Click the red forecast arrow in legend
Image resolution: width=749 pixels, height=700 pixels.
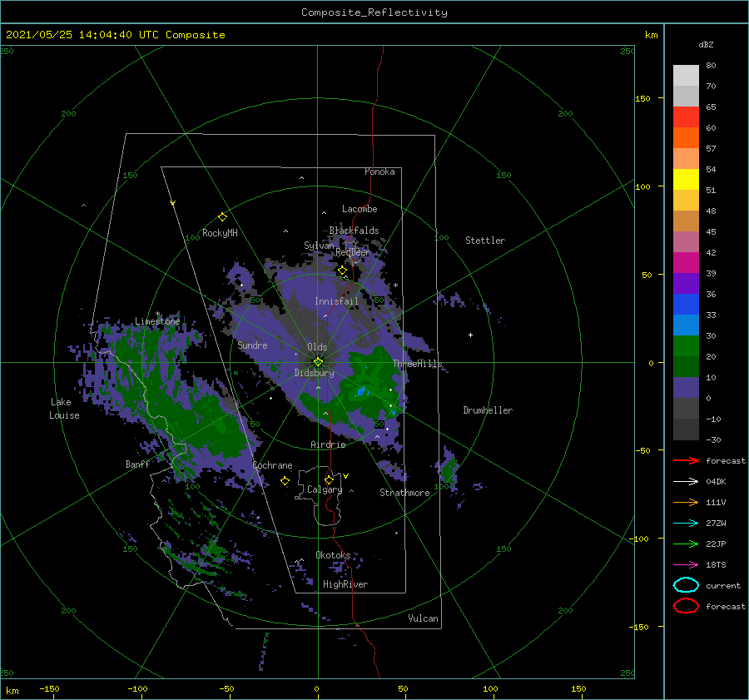[x=686, y=460]
